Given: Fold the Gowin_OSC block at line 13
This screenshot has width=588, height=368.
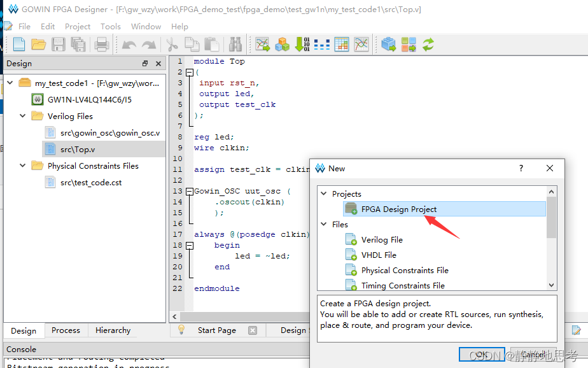Looking at the screenshot, I should [190, 191].
